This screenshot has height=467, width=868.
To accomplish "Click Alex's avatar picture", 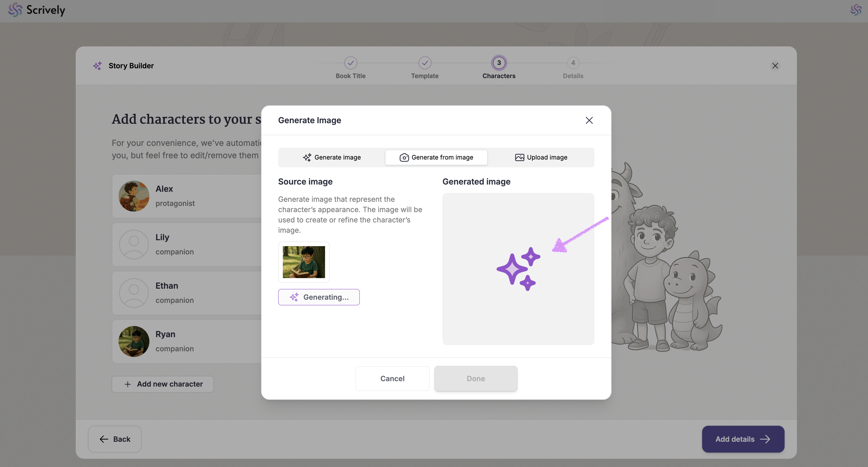I will 134,196.
